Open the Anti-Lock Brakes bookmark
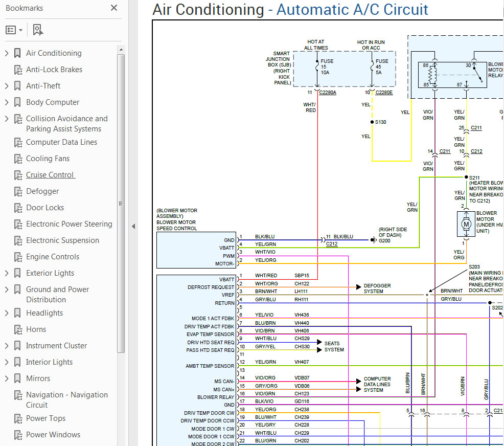Image resolution: width=504 pixels, height=446 pixels. pyautogui.click(x=54, y=70)
